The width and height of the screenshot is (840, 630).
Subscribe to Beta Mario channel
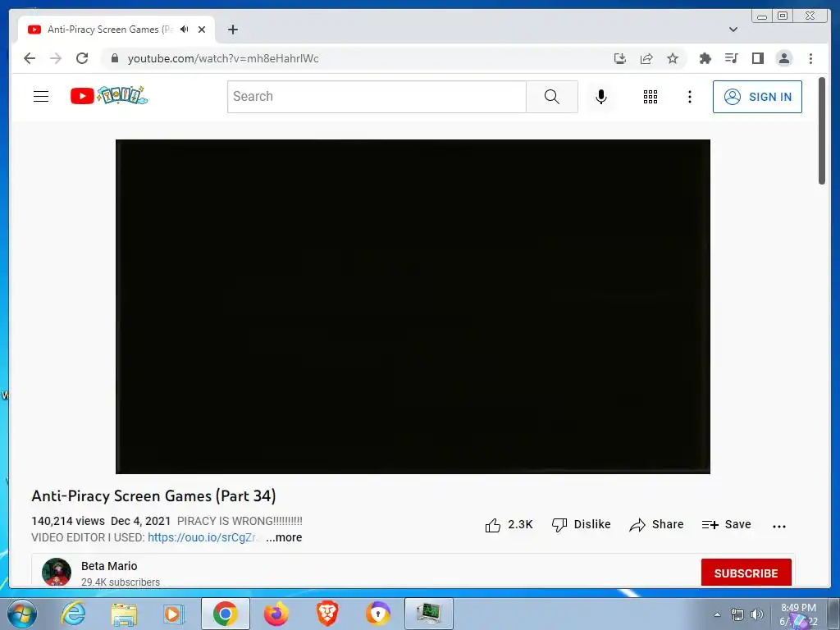(746, 573)
